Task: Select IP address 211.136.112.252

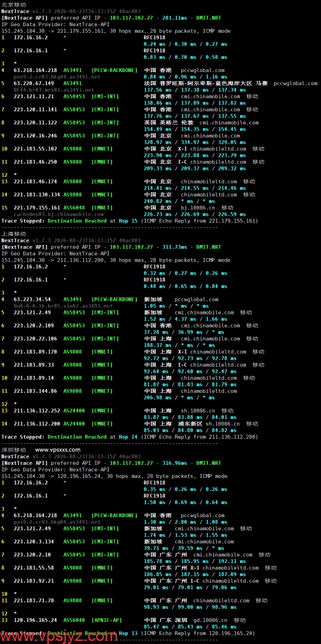Action: click(x=37, y=411)
